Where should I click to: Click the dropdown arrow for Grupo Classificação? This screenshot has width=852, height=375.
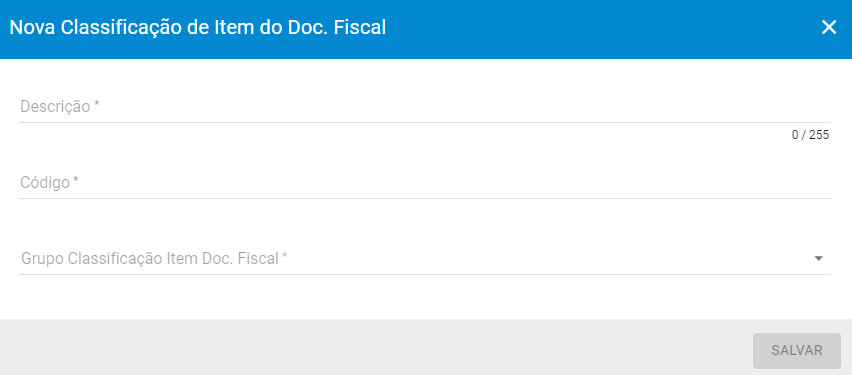[x=818, y=259]
